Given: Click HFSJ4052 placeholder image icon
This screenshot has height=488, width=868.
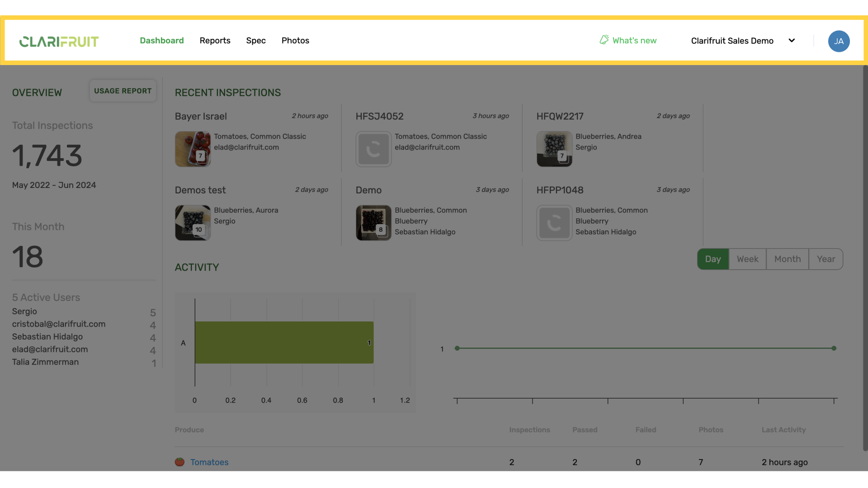Looking at the screenshot, I should [x=373, y=149].
